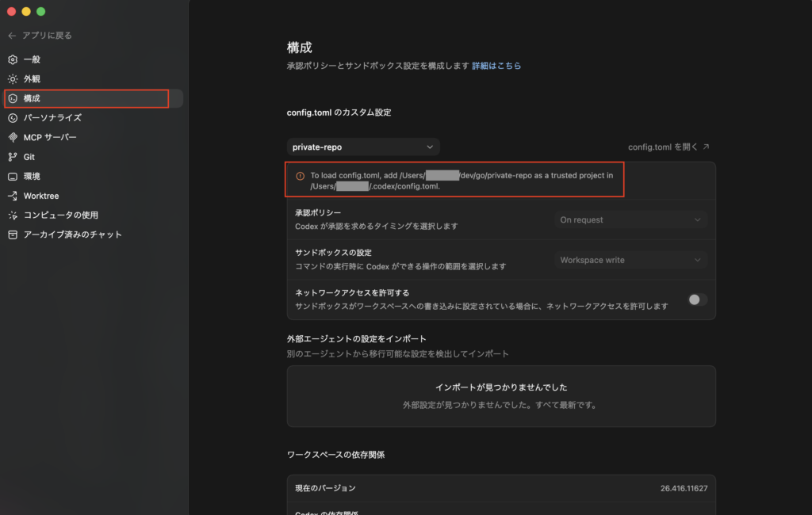The height and width of the screenshot is (515, 812).
Task: Click the MCP サーバー sidebar icon
Action: coord(13,137)
